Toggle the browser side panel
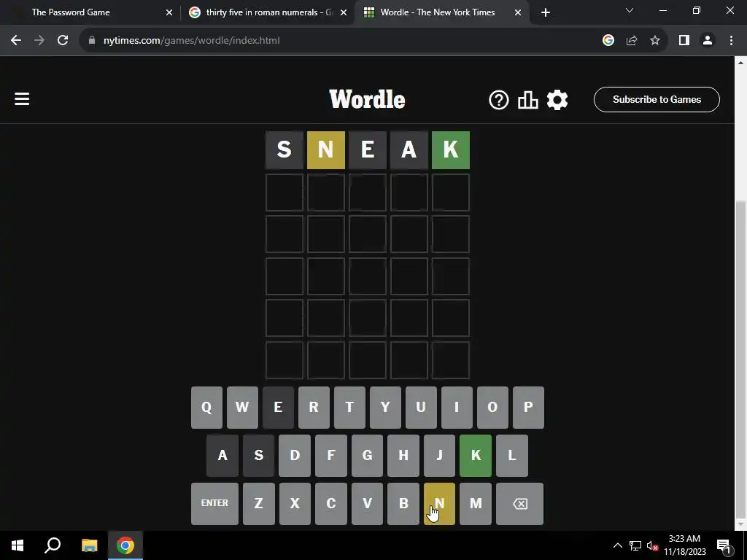Viewport: 747px width, 560px height. (x=684, y=41)
